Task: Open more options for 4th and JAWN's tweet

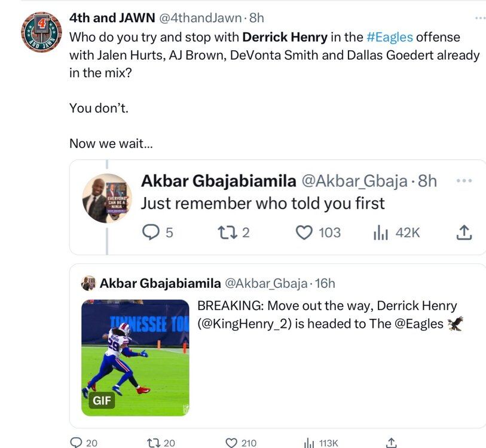Action: [480, 19]
